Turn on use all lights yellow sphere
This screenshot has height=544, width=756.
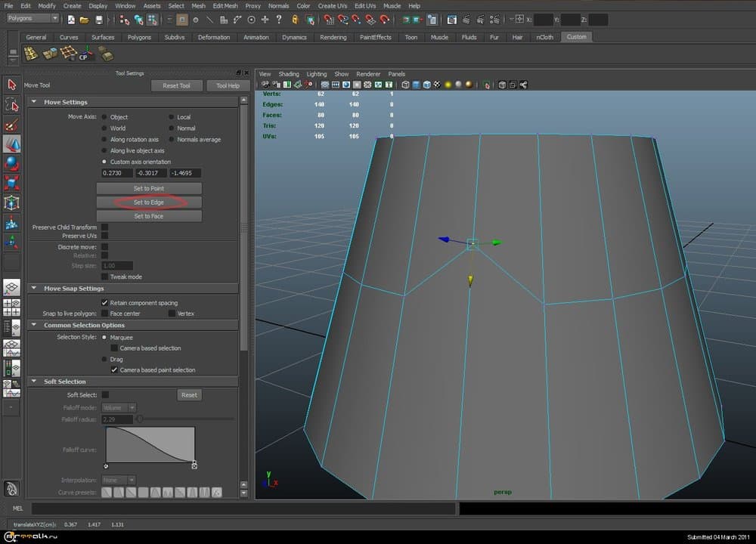448,85
